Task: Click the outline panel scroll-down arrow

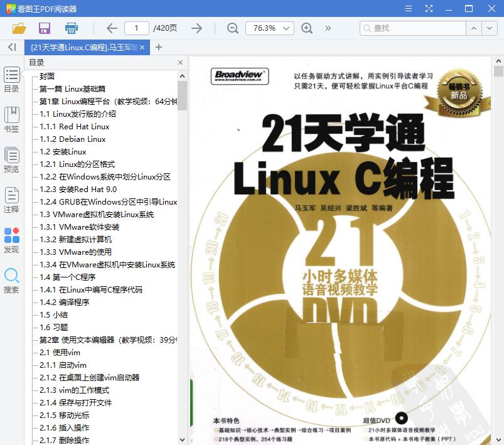Action: pos(182,439)
